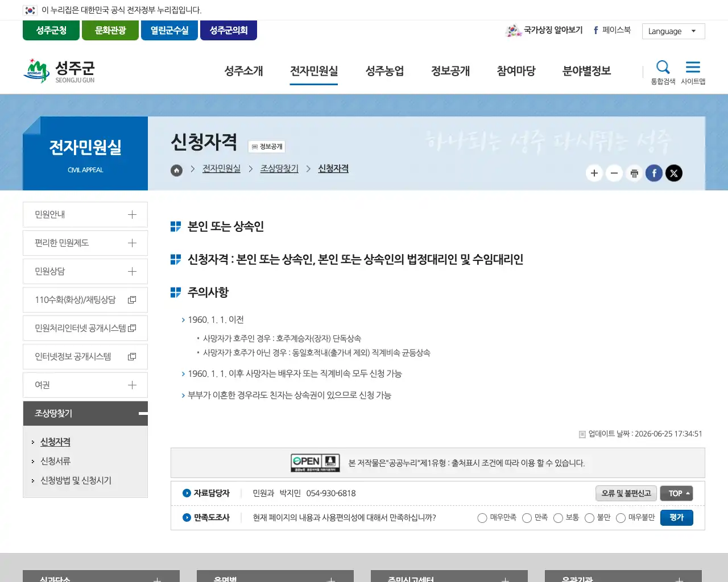The width and height of the screenshot is (728, 582).
Task: Open 분야별정보 main menu
Action: click(586, 71)
